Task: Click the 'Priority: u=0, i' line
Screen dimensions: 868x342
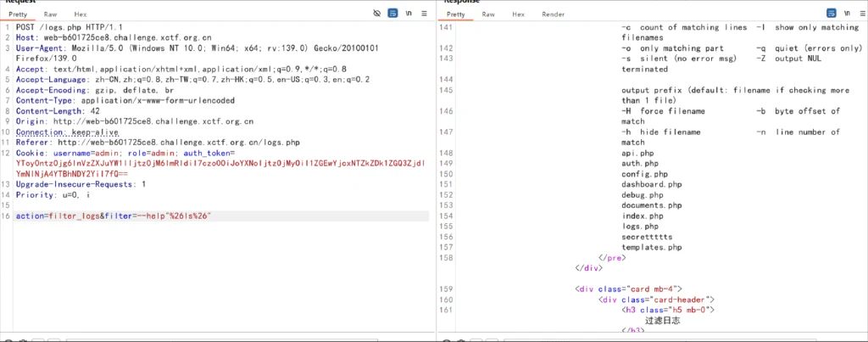Action: pyautogui.click(x=53, y=194)
